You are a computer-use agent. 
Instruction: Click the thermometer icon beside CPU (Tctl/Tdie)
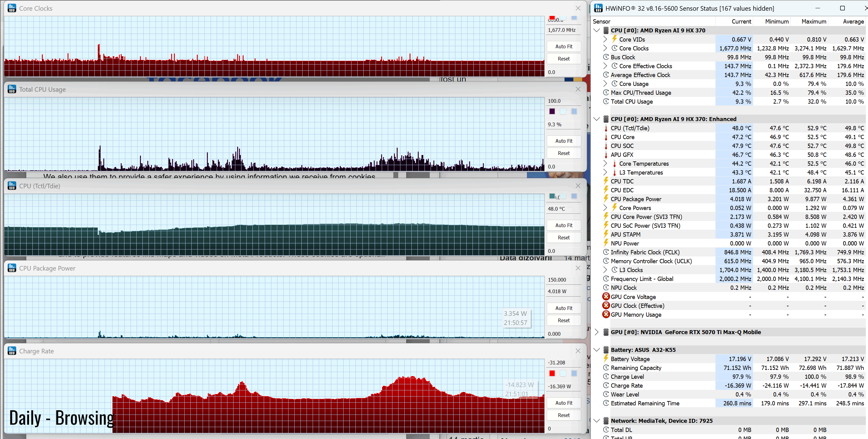(606, 128)
